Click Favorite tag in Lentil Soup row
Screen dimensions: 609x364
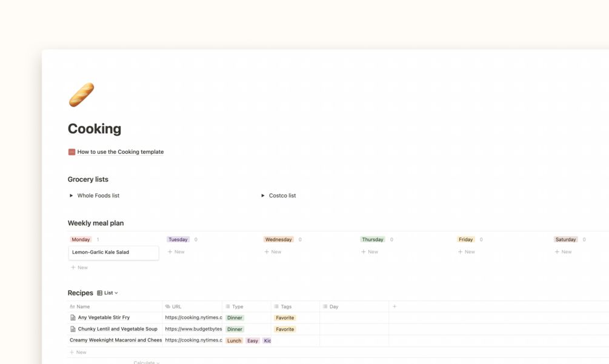285,329
